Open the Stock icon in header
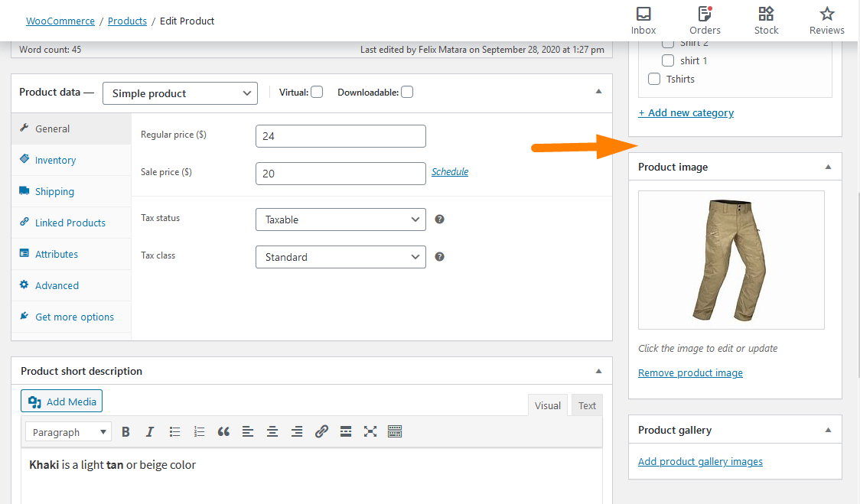Screen dimensions: 860x504 (x=766, y=21)
